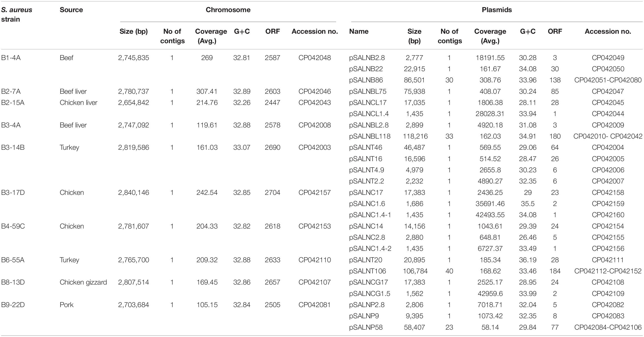Click plasmid size 106,784
The image size is (644, 337).
tap(415, 271)
